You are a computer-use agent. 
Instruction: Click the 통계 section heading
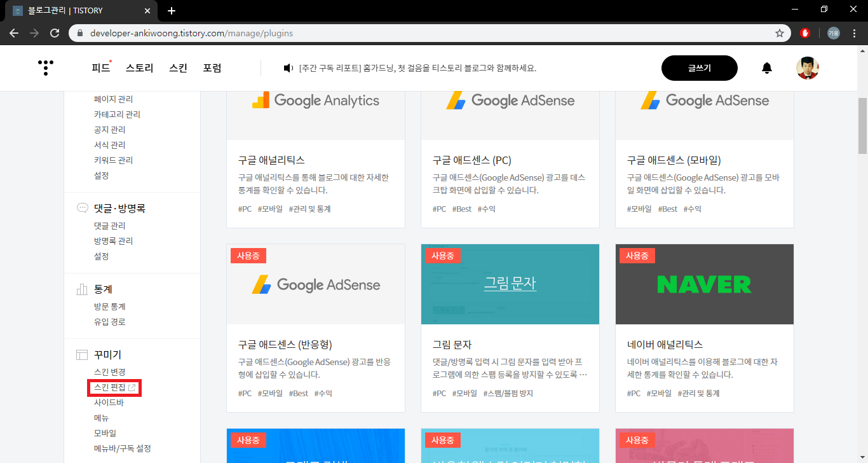tap(103, 289)
